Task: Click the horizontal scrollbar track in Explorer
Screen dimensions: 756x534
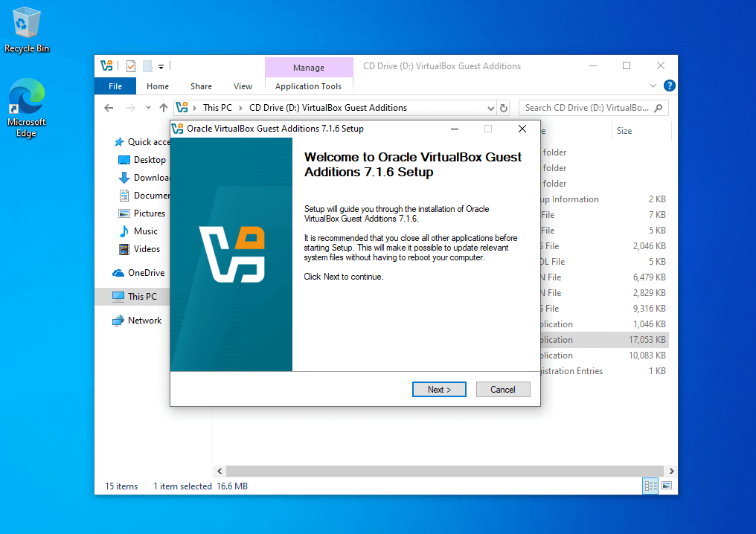Action: 445,471
